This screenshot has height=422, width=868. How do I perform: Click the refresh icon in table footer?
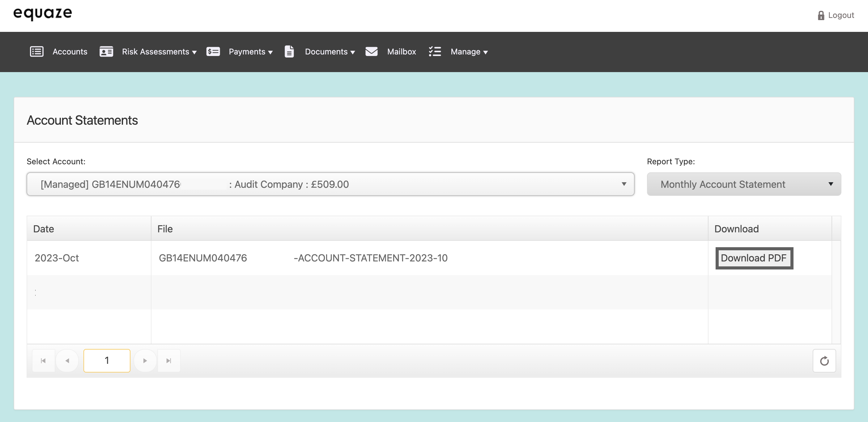coord(824,361)
